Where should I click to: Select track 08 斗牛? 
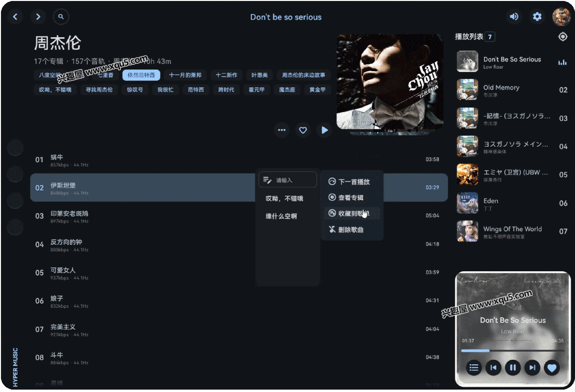click(x=239, y=357)
